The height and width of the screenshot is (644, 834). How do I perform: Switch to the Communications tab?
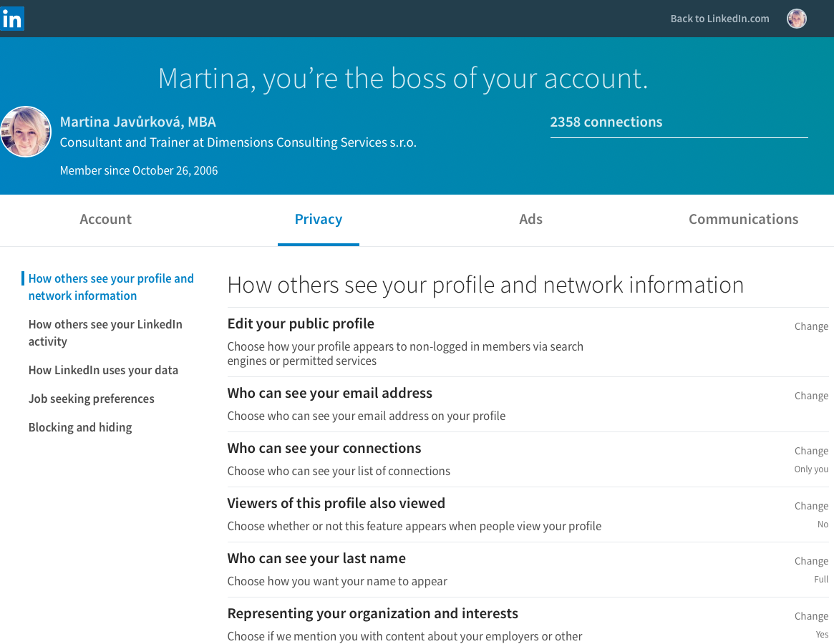tap(743, 219)
